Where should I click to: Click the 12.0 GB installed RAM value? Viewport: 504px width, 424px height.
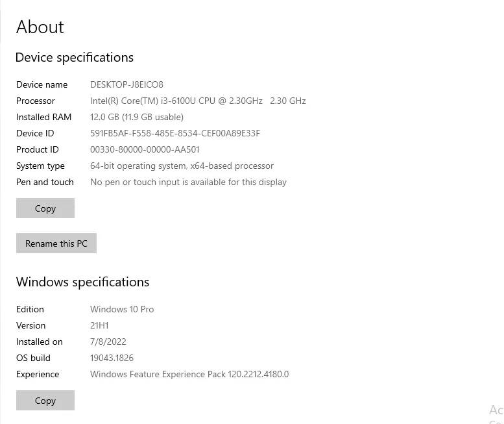click(137, 117)
